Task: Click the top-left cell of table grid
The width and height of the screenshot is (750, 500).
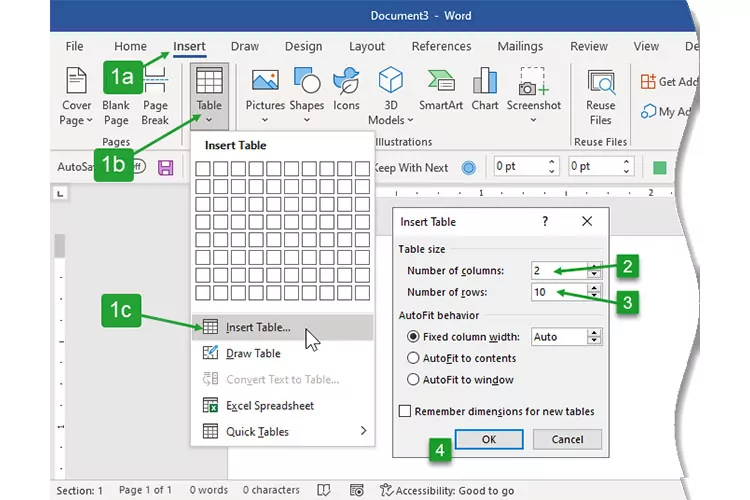Action: click(203, 168)
